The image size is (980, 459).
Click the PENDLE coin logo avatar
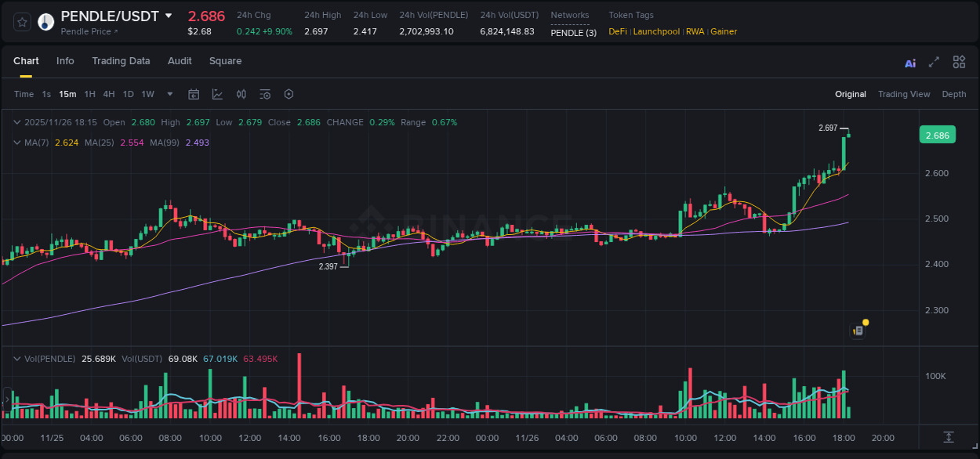click(45, 21)
